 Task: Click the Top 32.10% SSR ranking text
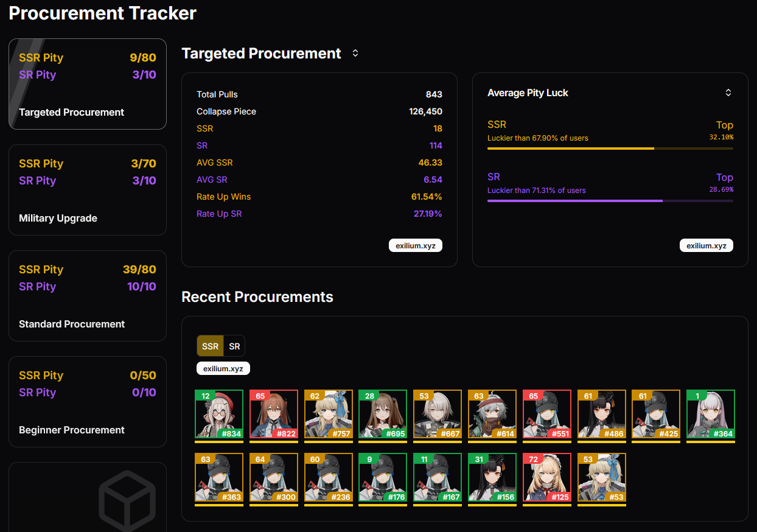pos(722,130)
